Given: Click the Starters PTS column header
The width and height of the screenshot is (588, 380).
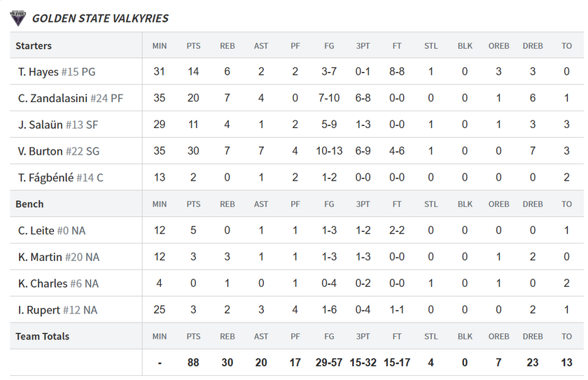Looking at the screenshot, I should pyautogui.click(x=193, y=46).
